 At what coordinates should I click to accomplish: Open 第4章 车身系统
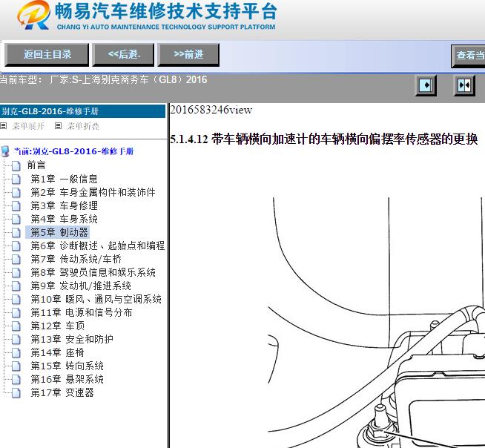pyautogui.click(x=64, y=219)
